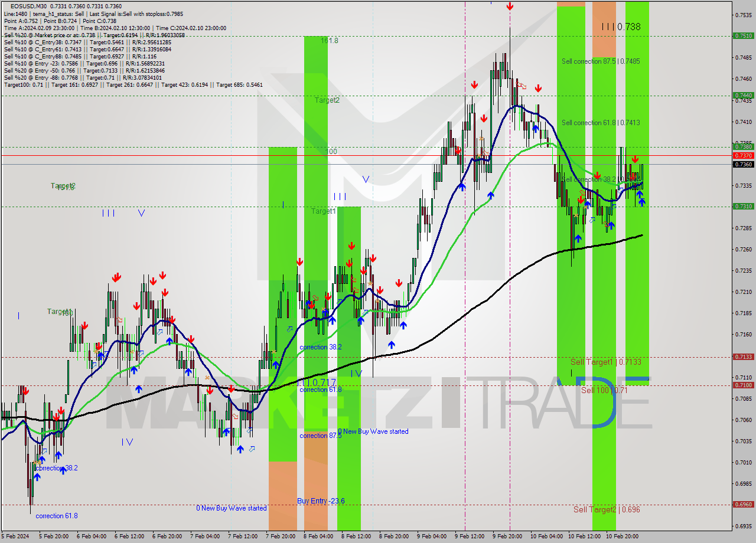
Task: Click the '10 Feb 04:00' time axis label
Action: 547,537
